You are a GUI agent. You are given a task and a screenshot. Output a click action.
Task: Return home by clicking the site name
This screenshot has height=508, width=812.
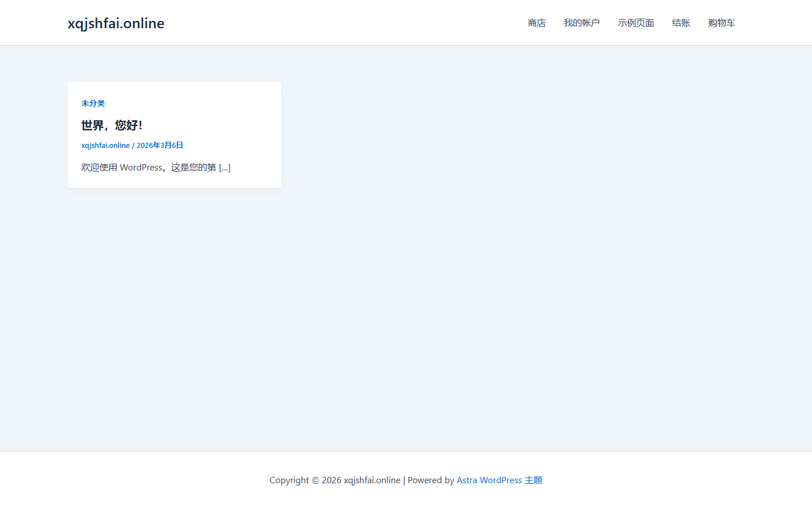click(x=116, y=23)
